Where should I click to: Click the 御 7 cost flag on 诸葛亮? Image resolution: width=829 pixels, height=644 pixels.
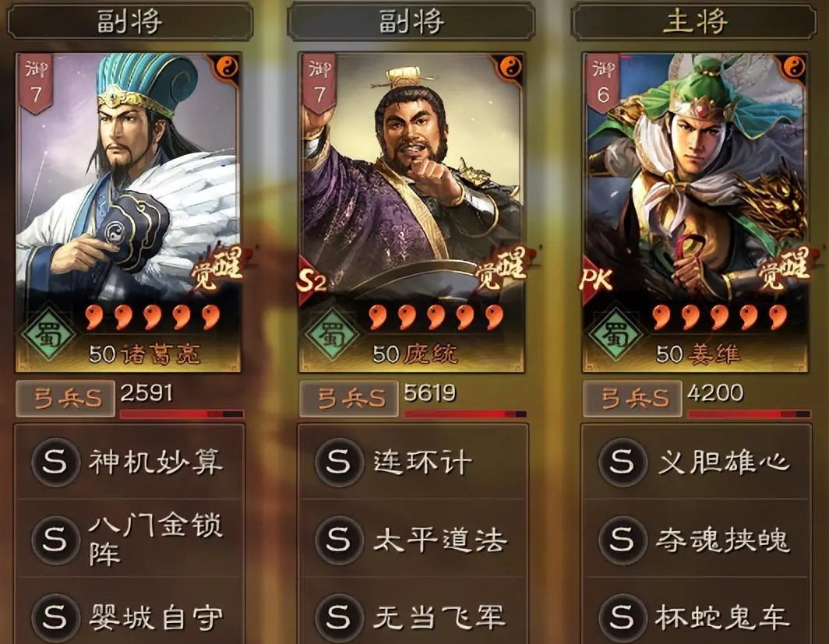coord(36,83)
